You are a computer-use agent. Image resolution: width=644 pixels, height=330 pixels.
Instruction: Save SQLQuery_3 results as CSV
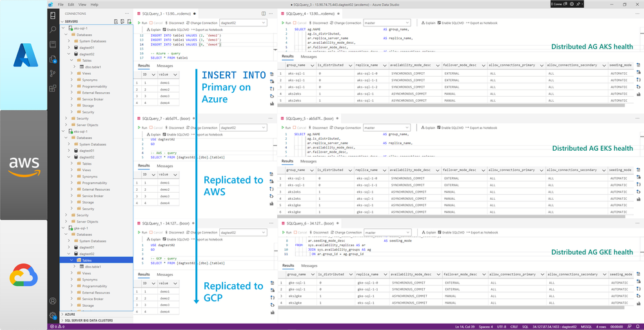(271, 75)
